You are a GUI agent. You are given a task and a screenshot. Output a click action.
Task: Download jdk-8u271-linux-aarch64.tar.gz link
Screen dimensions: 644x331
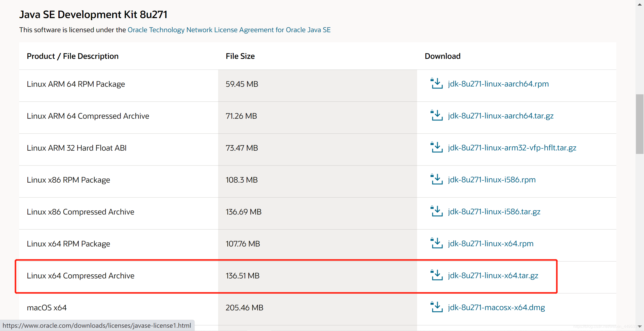click(501, 116)
